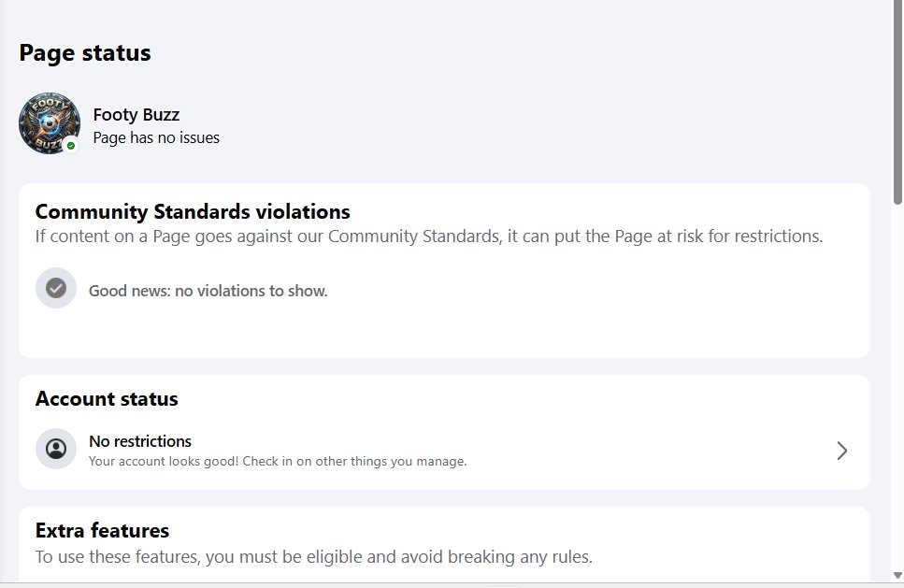Click the Page status title

coord(85,53)
